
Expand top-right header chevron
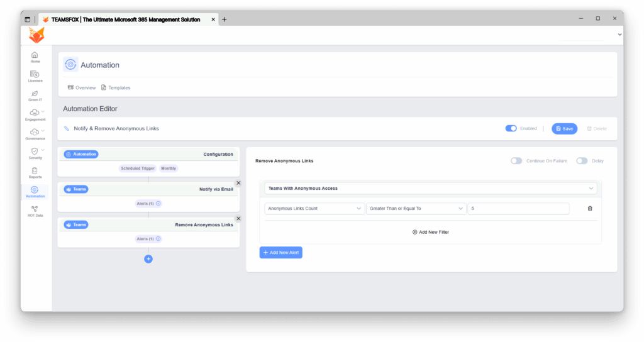point(619,35)
